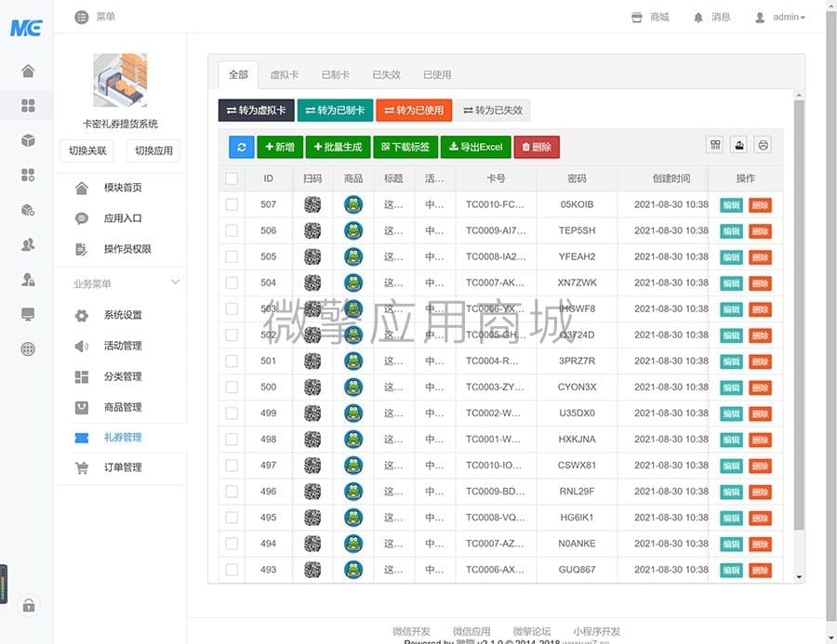This screenshot has height=644, width=837.
Task: Check the row 505 checkbox
Action: [232, 256]
